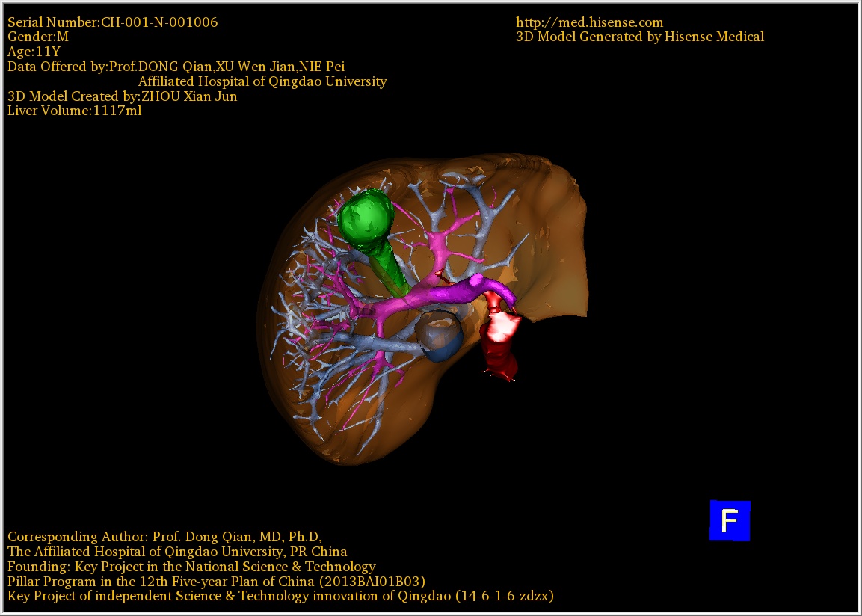Click the blue F orientation marker
Viewport: 862px width, 616px height.
point(730,520)
